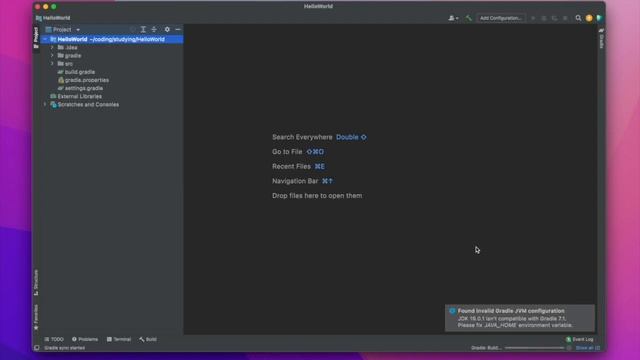Click the yellow minimize window button
This screenshot has height=360, width=640.
tap(45, 7)
